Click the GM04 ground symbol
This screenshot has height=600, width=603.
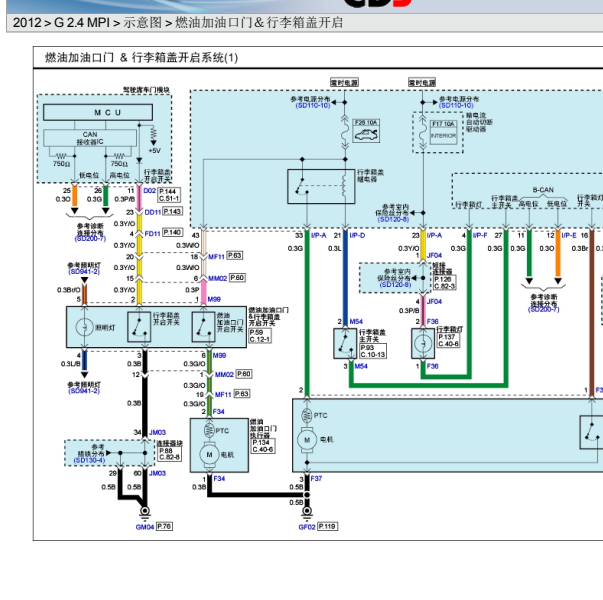click(145, 512)
